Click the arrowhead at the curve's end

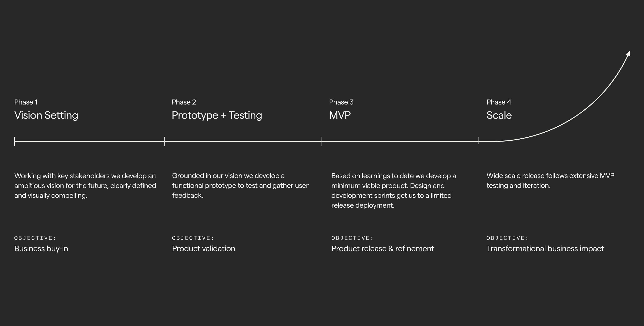629,54
